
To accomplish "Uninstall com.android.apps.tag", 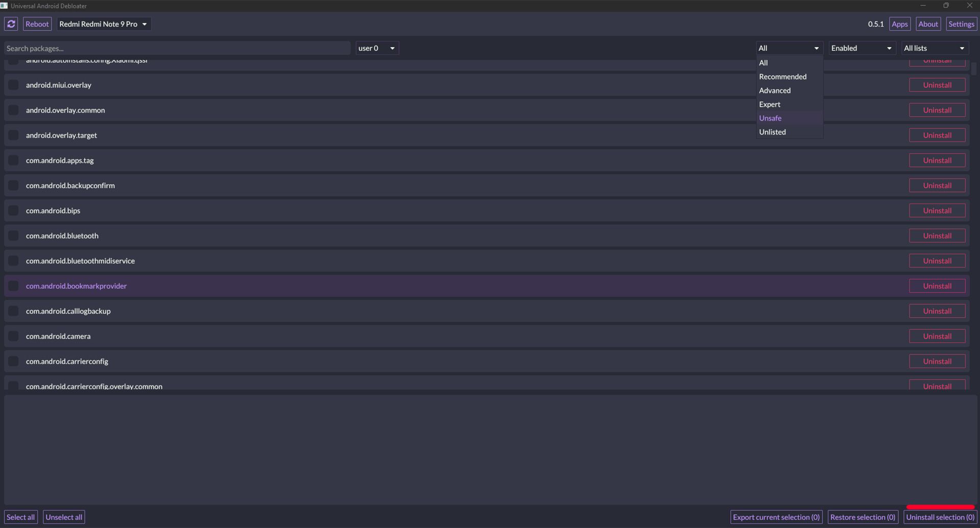I will 937,160.
